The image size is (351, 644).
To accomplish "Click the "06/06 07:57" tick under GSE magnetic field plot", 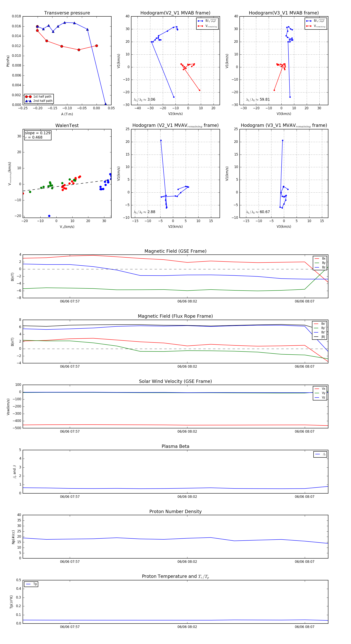I will coord(70,301).
